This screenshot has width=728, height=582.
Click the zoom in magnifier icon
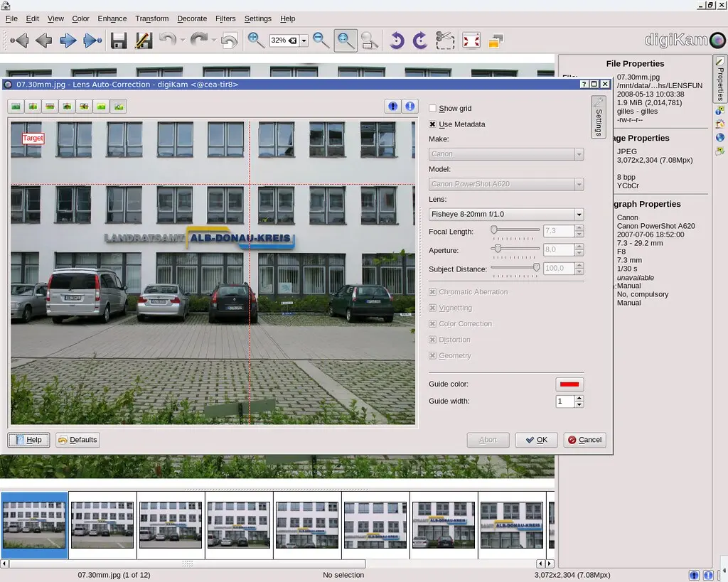point(256,41)
